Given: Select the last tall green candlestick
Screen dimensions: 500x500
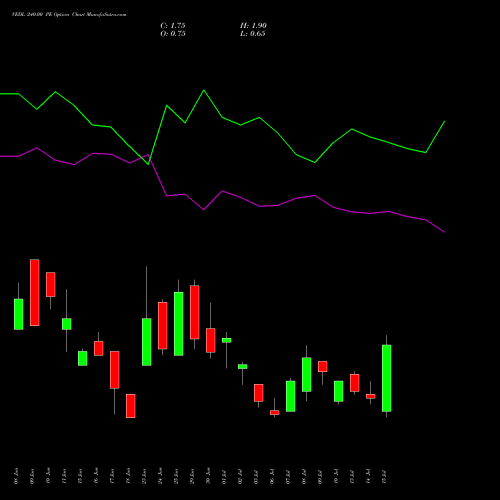Looking at the screenshot, I should pos(387,378).
